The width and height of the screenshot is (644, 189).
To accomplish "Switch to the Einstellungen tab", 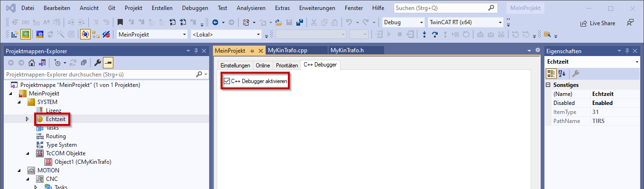I will click(235, 65).
